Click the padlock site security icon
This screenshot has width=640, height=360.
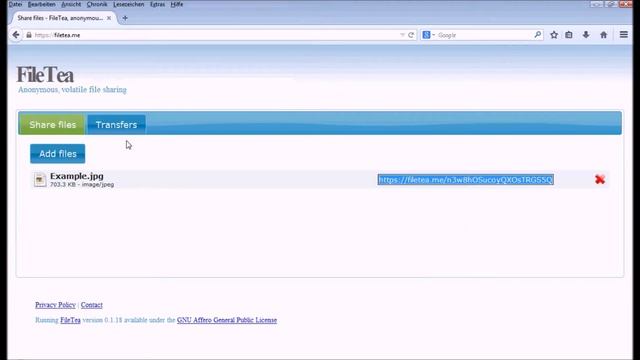(x=29, y=35)
